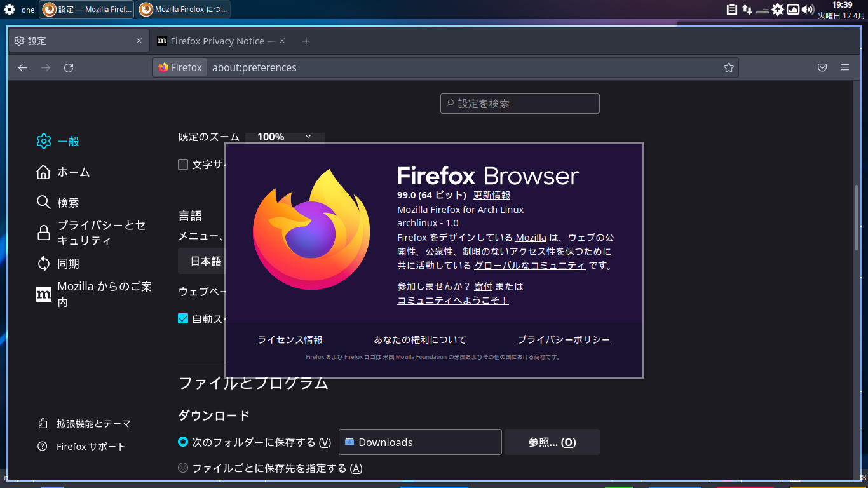
Task: Click the Downloads folder path field
Action: (420, 442)
